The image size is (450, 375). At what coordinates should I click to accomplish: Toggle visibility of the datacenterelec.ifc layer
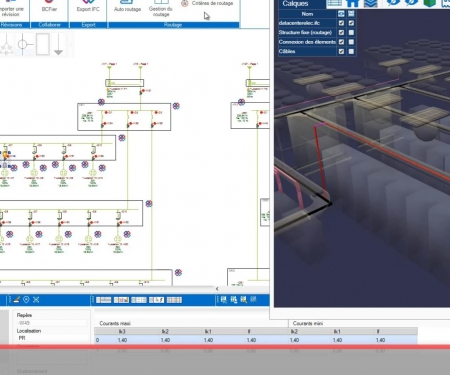pyautogui.click(x=341, y=23)
